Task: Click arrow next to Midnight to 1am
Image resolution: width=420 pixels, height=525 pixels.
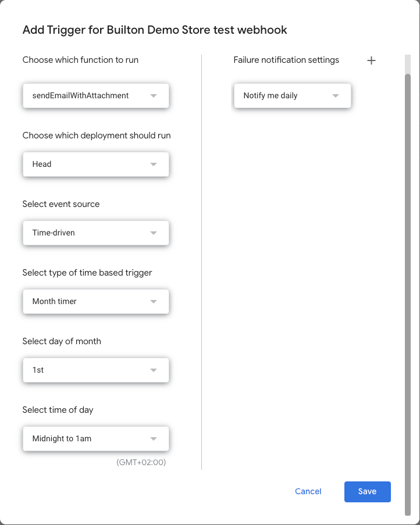Action: click(154, 439)
